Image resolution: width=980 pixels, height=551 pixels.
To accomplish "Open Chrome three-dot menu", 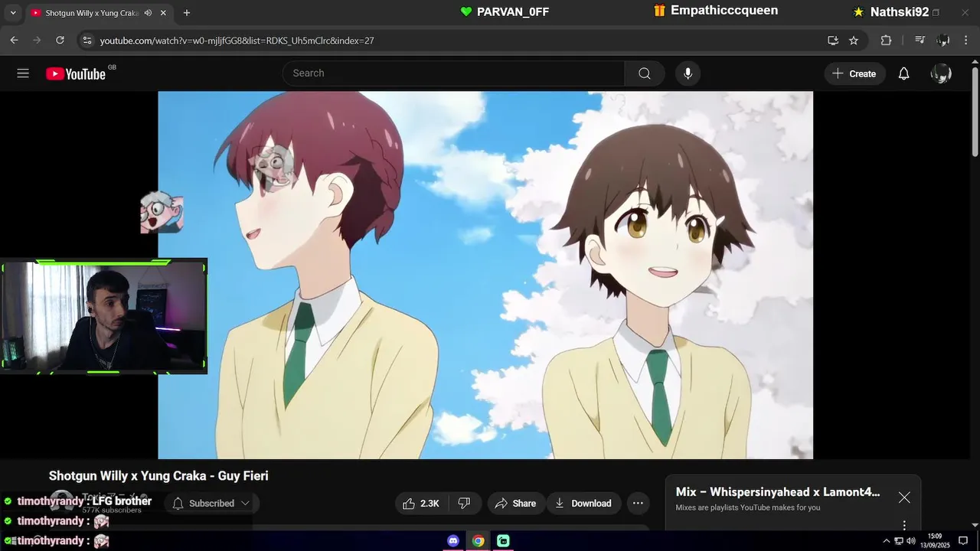I will point(968,40).
